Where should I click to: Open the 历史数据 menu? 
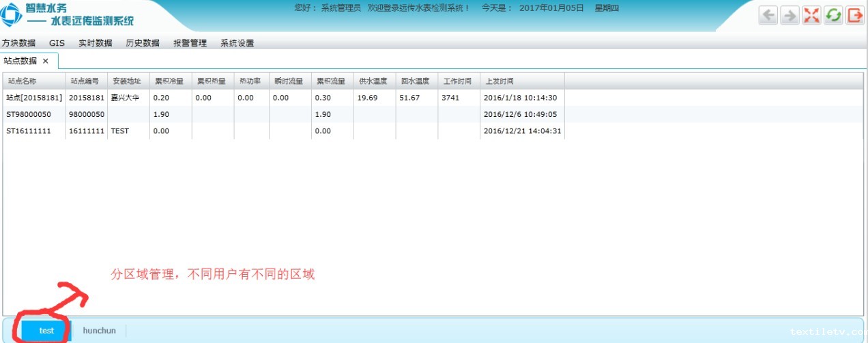pos(143,43)
